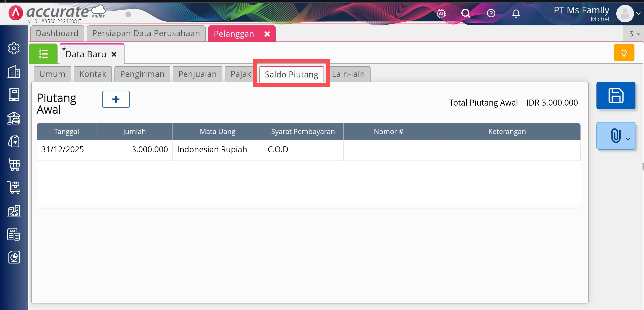Image resolution: width=644 pixels, height=310 pixels.
Task: Open the company building sidebar module
Action: (x=14, y=72)
